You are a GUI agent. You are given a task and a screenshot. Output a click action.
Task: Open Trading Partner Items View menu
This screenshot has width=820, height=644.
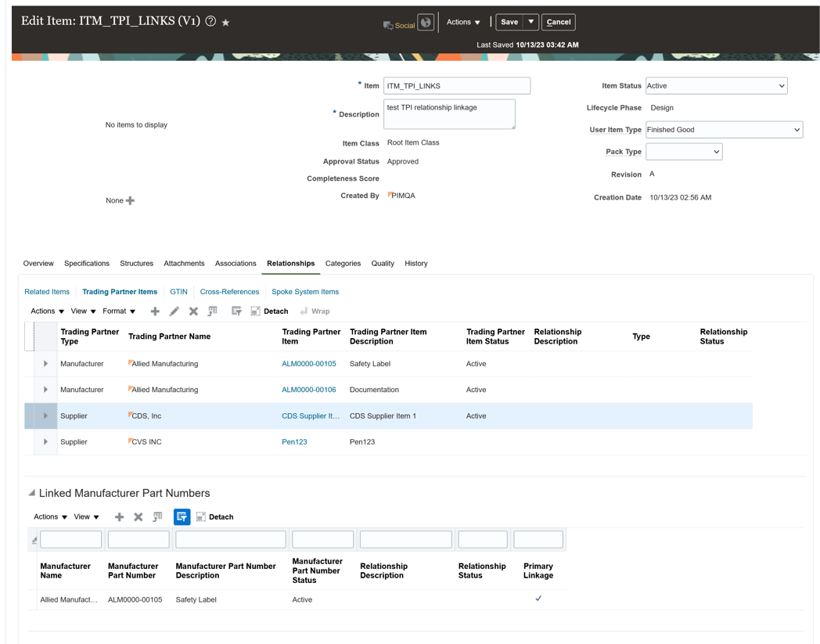[83, 311]
